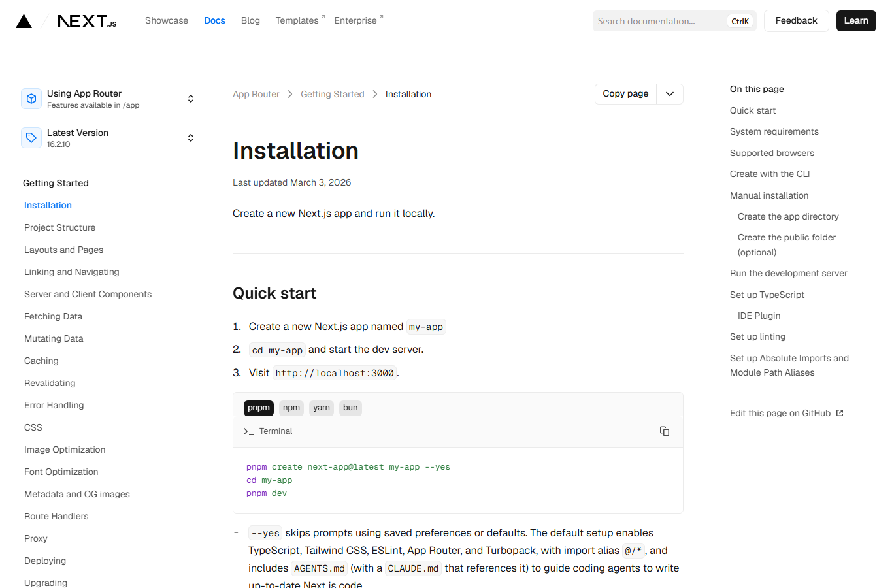Jump to Set up Absolute Imports section
The image size is (892, 588).
[x=789, y=365]
